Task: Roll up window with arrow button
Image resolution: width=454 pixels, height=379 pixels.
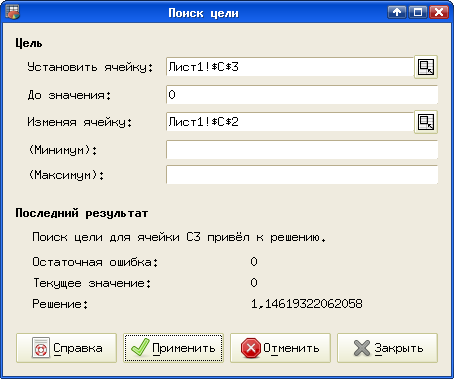Action: [x=397, y=12]
